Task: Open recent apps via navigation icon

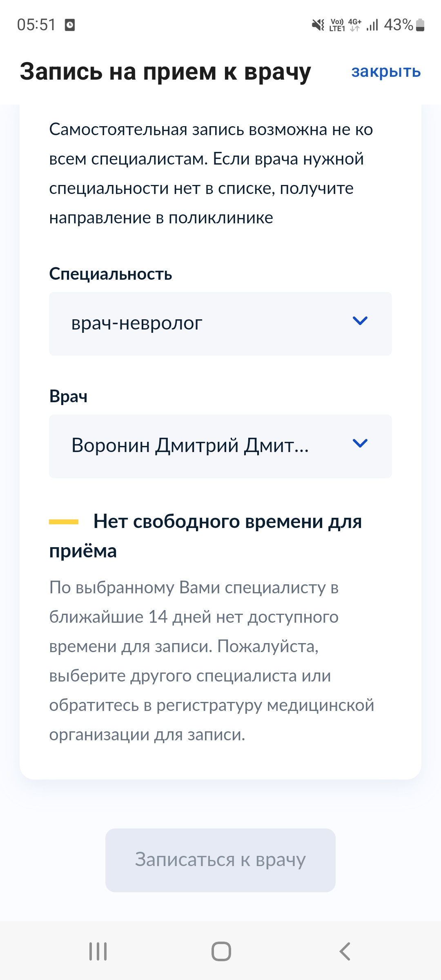Action: click(x=98, y=951)
